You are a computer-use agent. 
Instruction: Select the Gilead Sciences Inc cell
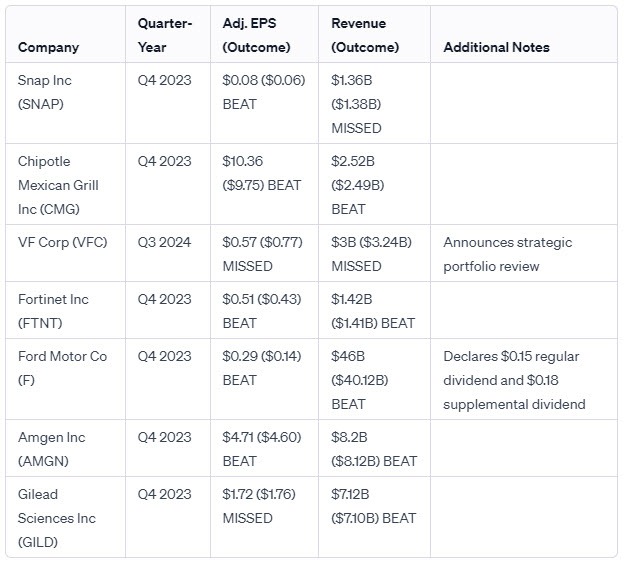[58, 518]
